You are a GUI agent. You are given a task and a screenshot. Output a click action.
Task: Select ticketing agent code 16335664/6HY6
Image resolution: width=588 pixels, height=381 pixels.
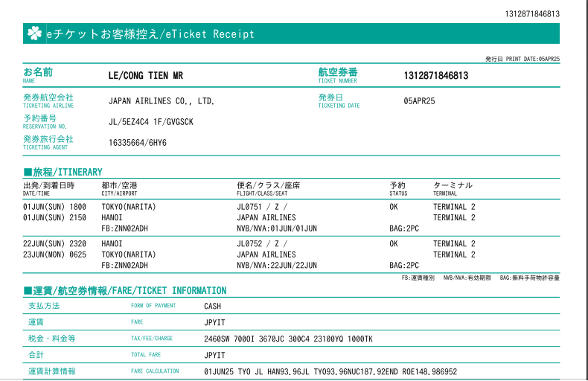138,143
